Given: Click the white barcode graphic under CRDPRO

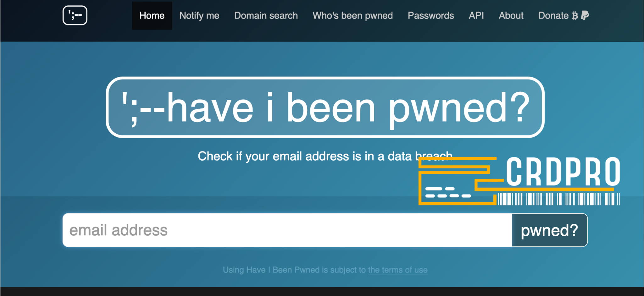Looking at the screenshot, I should point(558,199).
